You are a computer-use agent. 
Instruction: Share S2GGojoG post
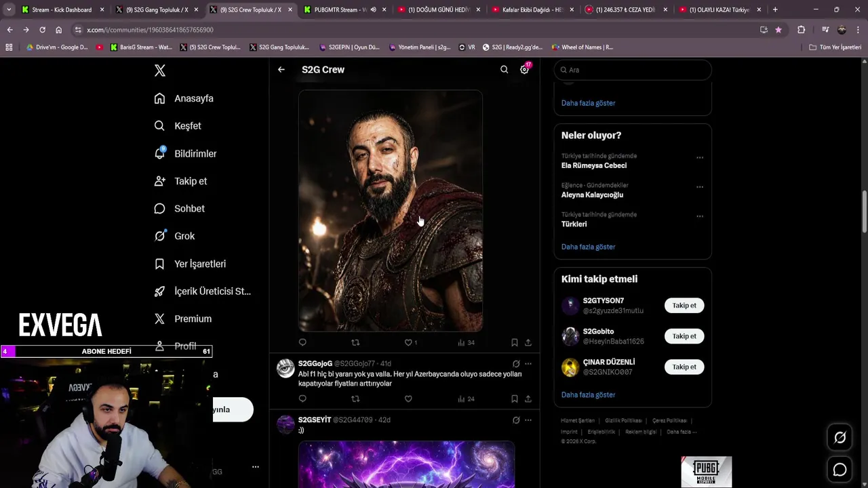528,399
